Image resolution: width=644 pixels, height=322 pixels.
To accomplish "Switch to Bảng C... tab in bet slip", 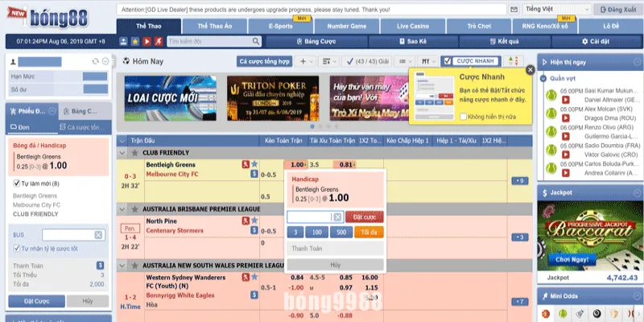I will tap(85, 111).
